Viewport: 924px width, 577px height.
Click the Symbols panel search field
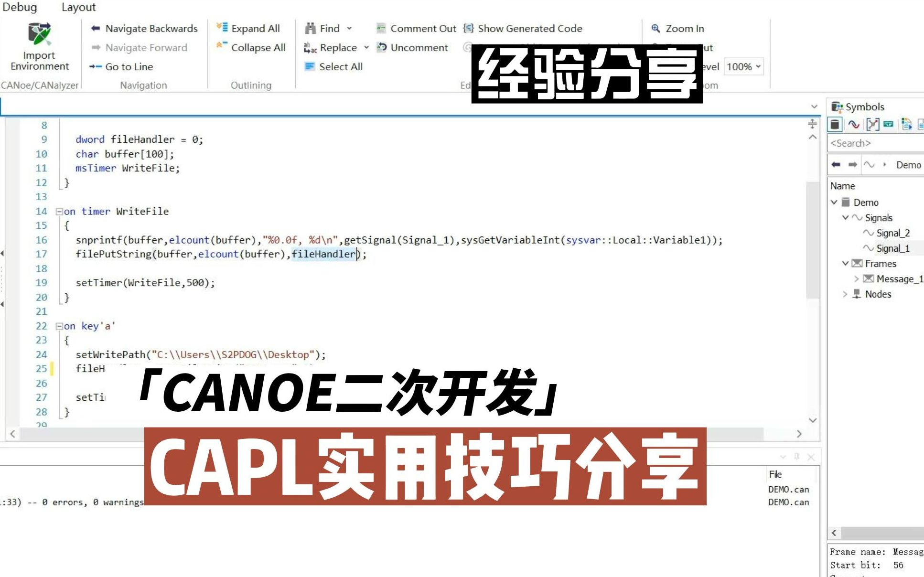click(874, 143)
